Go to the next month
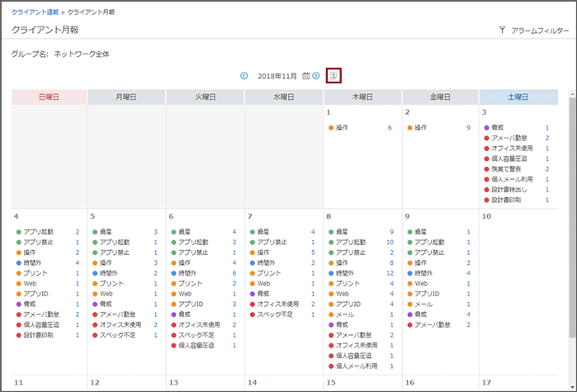 point(316,76)
